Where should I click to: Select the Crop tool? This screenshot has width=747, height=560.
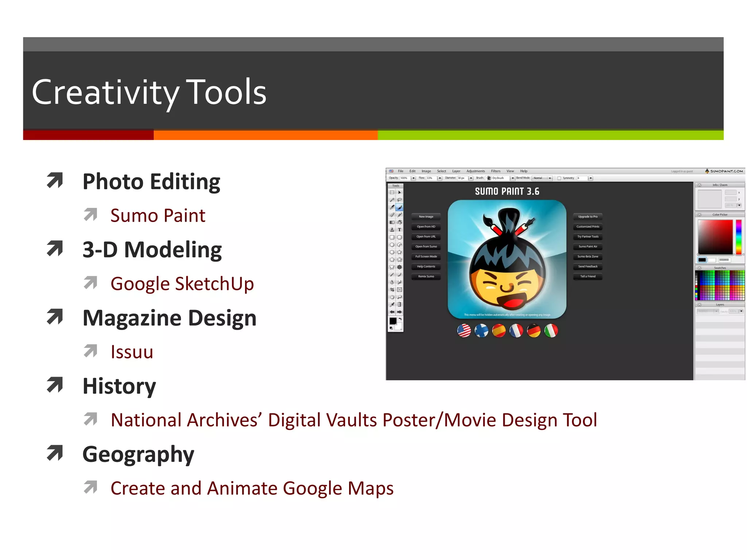click(392, 289)
